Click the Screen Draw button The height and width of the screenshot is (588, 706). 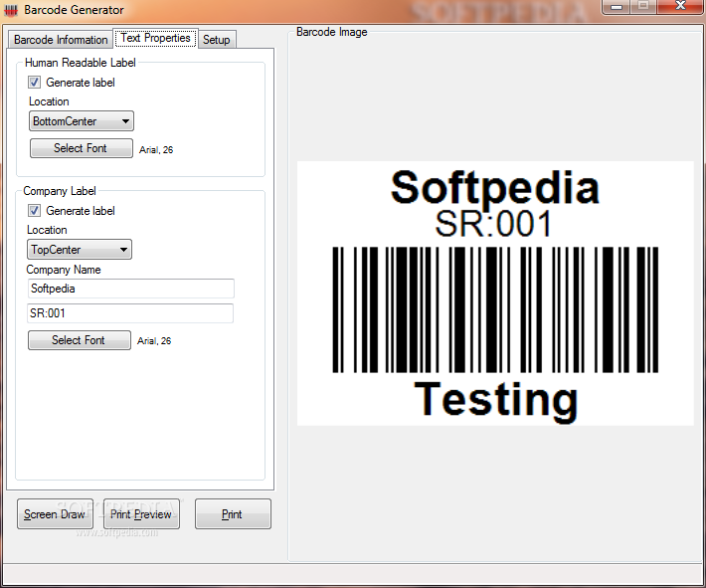tap(55, 514)
